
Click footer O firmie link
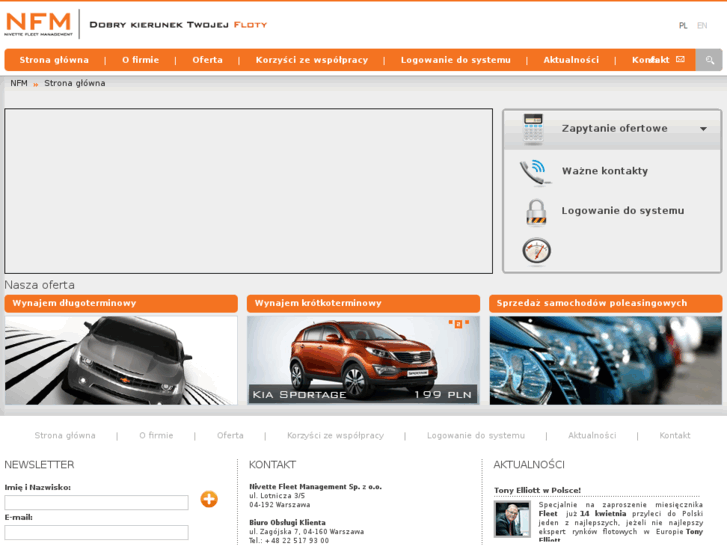[x=156, y=436]
